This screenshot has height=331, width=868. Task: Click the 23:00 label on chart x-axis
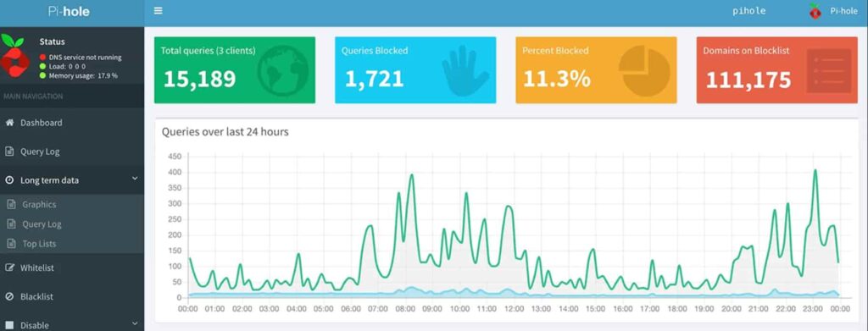coord(813,310)
